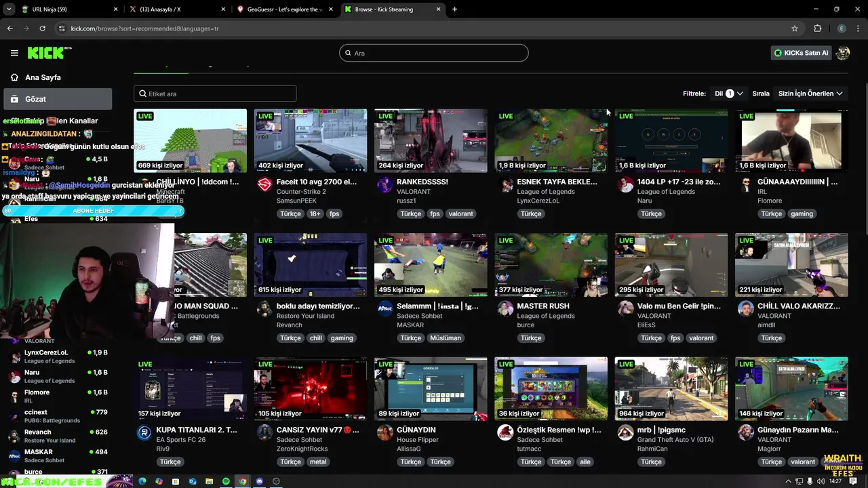Image resolution: width=868 pixels, height=488 pixels.
Task: Open the hamburger sidebar menu
Action: coord(14,53)
